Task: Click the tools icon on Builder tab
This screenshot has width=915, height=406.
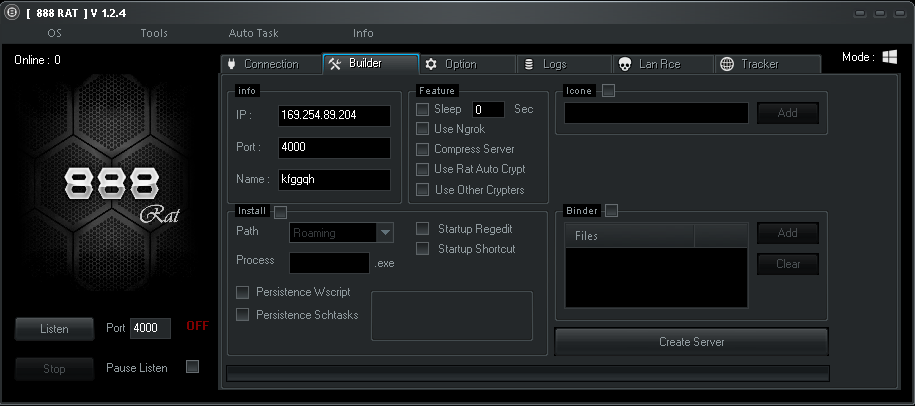Action: click(335, 64)
